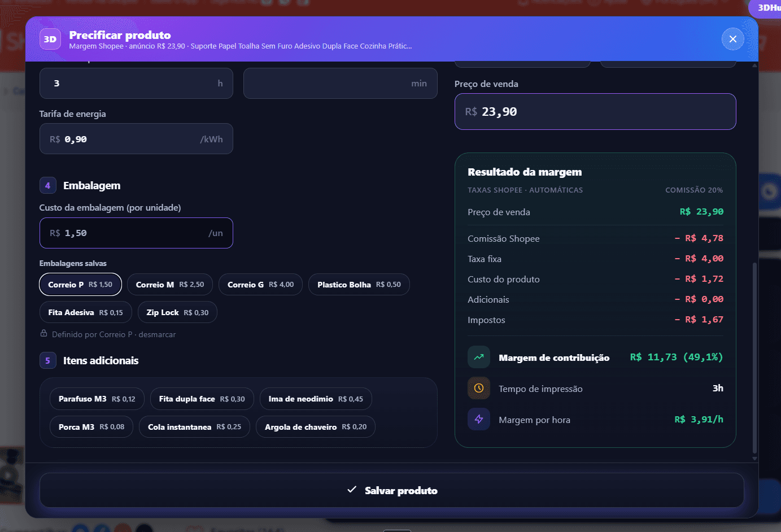This screenshot has height=532, width=781.
Task: Add Argola de chaveiro additional item
Action: point(316,427)
